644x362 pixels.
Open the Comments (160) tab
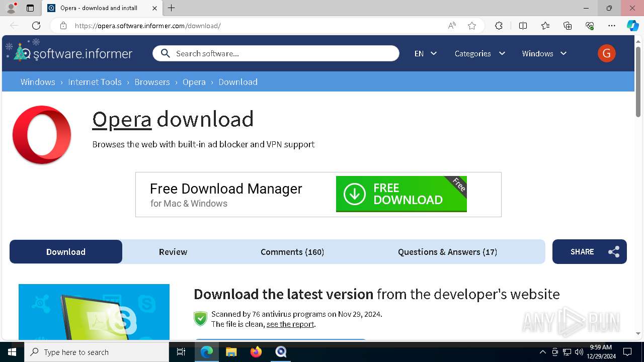tap(292, 252)
